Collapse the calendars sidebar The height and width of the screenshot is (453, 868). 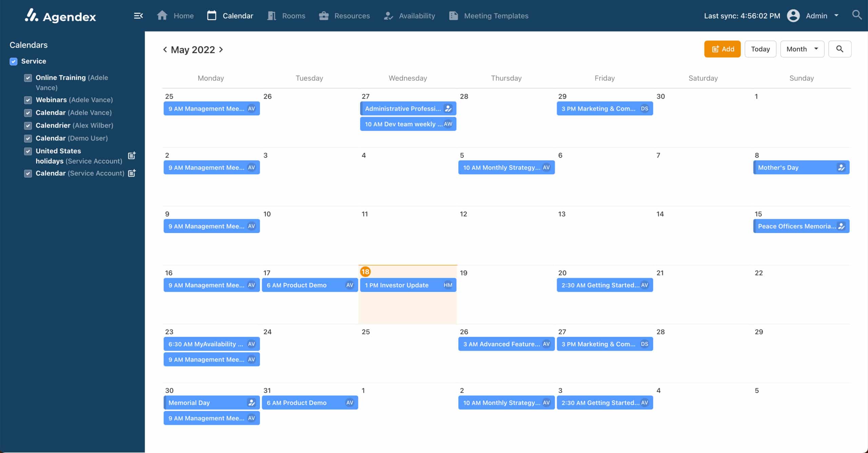pyautogui.click(x=138, y=16)
